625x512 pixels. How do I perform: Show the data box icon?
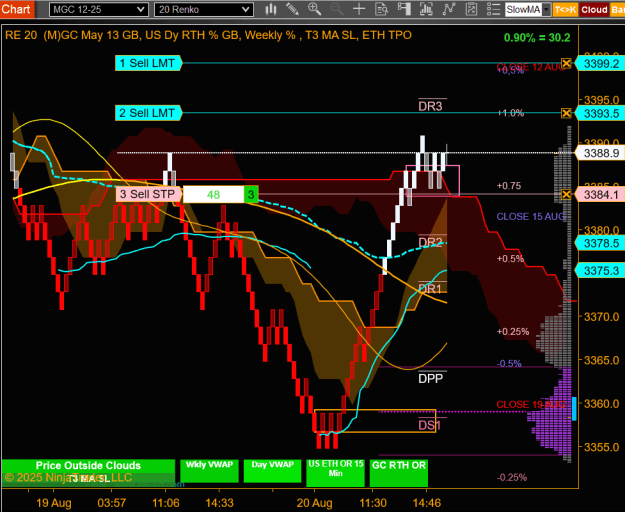tap(381, 9)
